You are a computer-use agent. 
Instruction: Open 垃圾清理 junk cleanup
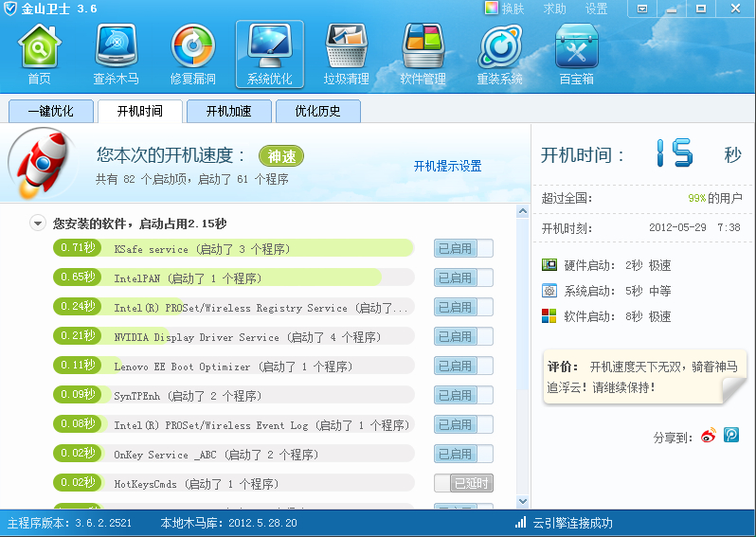tap(346, 54)
